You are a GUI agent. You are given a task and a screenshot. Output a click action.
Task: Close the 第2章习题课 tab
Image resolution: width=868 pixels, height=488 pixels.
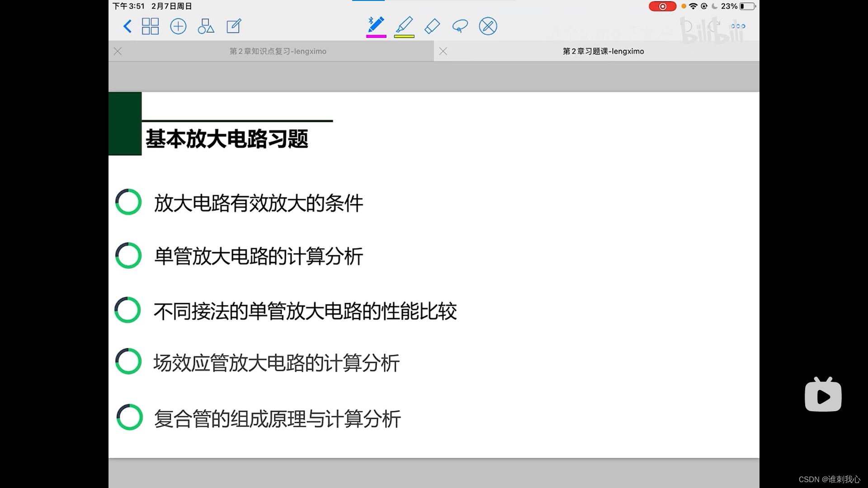click(x=443, y=52)
